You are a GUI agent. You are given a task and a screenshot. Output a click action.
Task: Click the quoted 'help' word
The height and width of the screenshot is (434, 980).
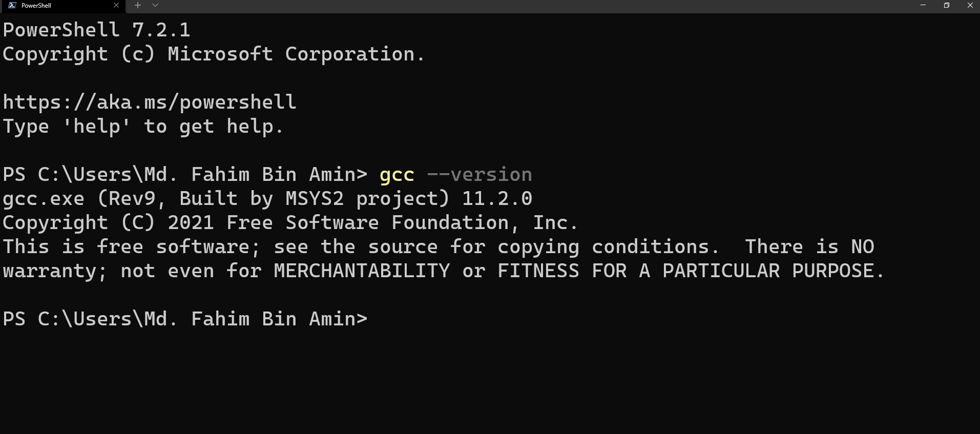pyautogui.click(x=97, y=127)
